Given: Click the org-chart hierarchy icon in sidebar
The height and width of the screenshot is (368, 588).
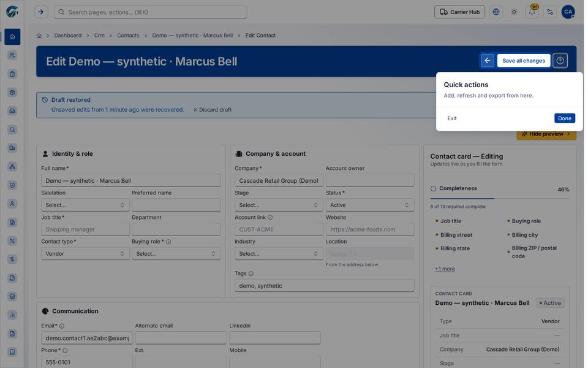Looking at the screenshot, I should click(x=12, y=166).
